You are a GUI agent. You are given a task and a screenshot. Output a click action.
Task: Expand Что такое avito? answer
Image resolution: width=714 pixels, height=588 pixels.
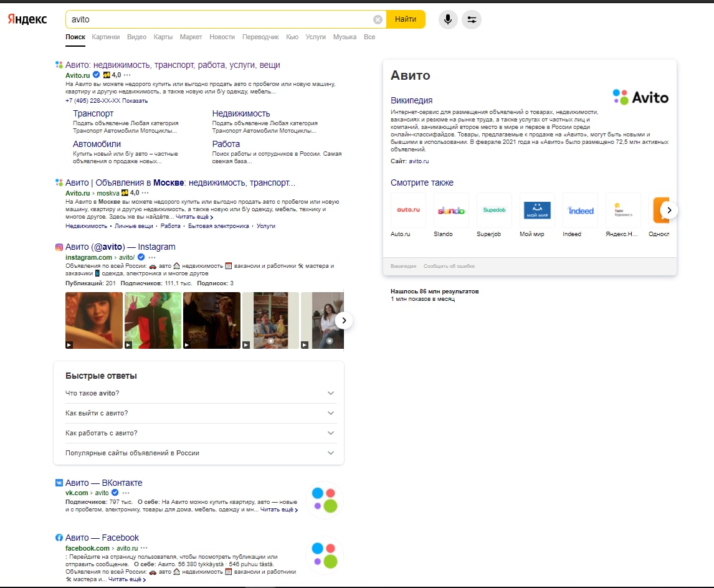pyautogui.click(x=200, y=393)
